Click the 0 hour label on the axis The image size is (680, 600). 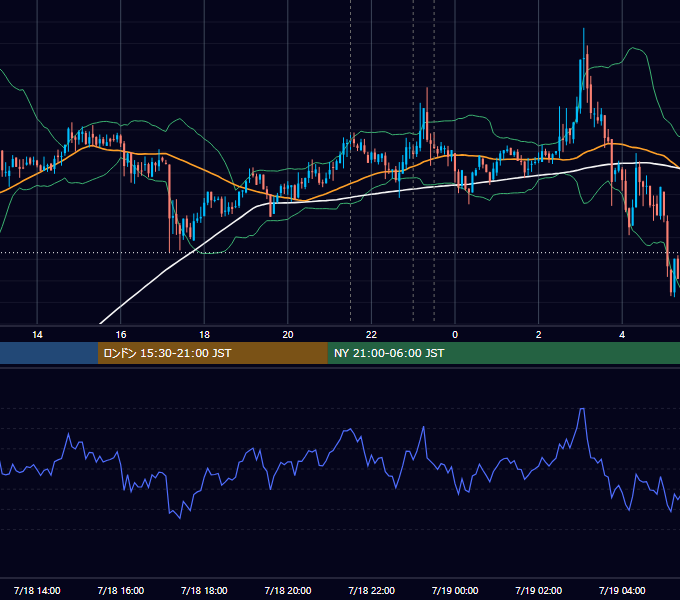(x=455, y=335)
